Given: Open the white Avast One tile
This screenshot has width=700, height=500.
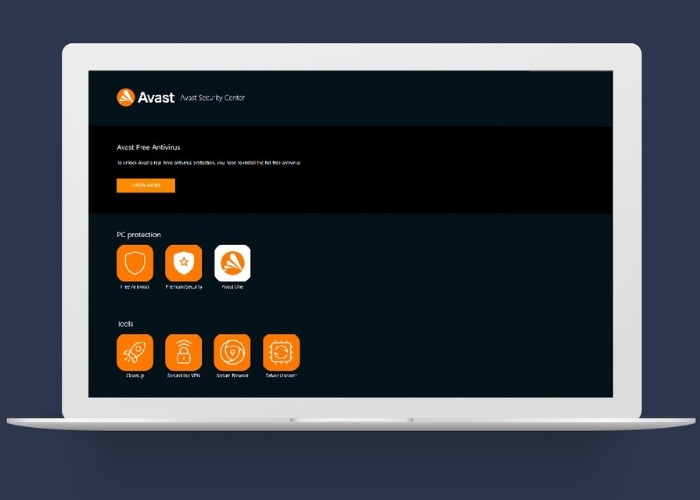Looking at the screenshot, I should tap(232, 263).
